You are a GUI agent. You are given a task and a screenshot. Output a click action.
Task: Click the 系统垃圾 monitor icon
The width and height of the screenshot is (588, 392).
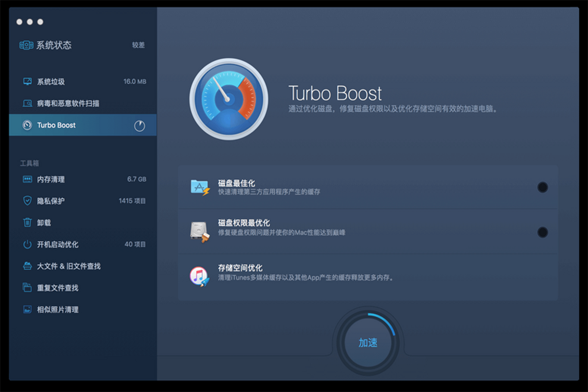coord(27,81)
